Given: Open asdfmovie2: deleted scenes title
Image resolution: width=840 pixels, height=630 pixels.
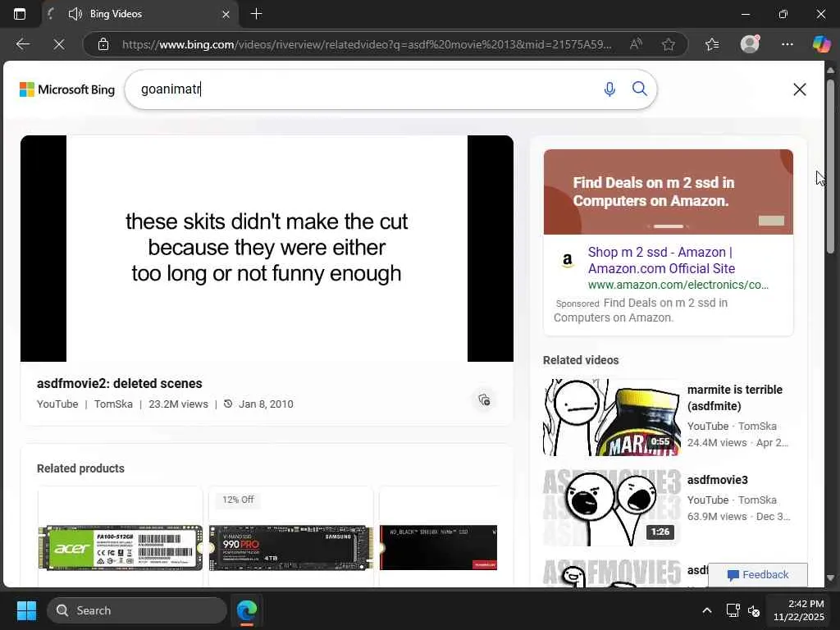Looking at the screenshot, I should click(120, 384).
